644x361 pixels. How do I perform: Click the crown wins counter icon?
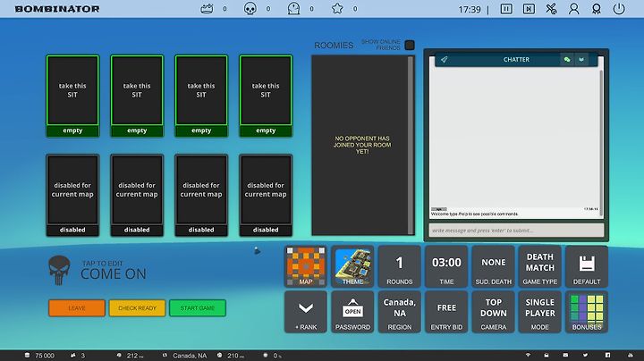(207, 9)
